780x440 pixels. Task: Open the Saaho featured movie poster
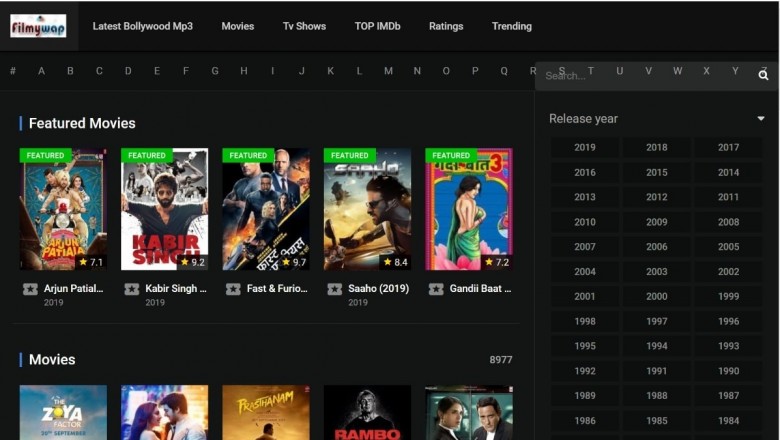tap(367, 209)
